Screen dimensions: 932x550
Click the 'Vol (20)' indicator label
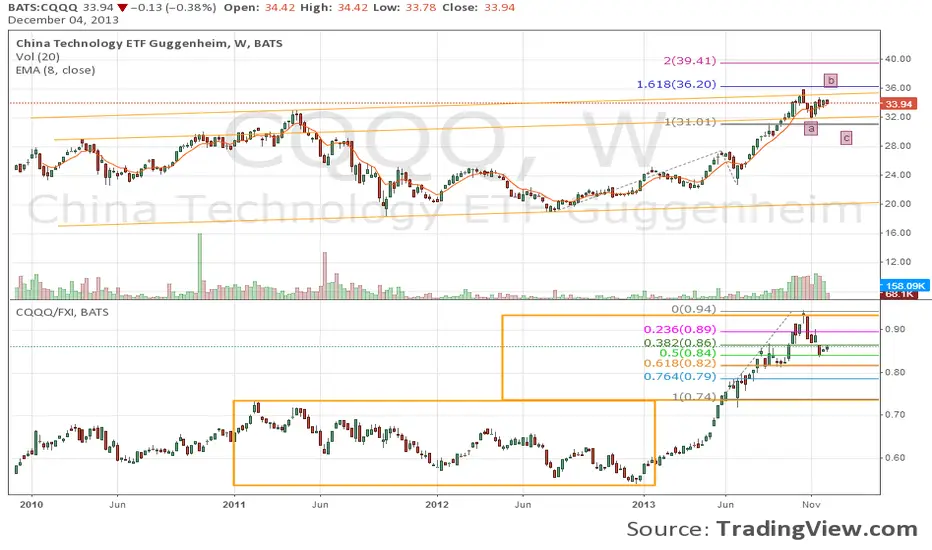pyautogui.click(x=37, y=56)
